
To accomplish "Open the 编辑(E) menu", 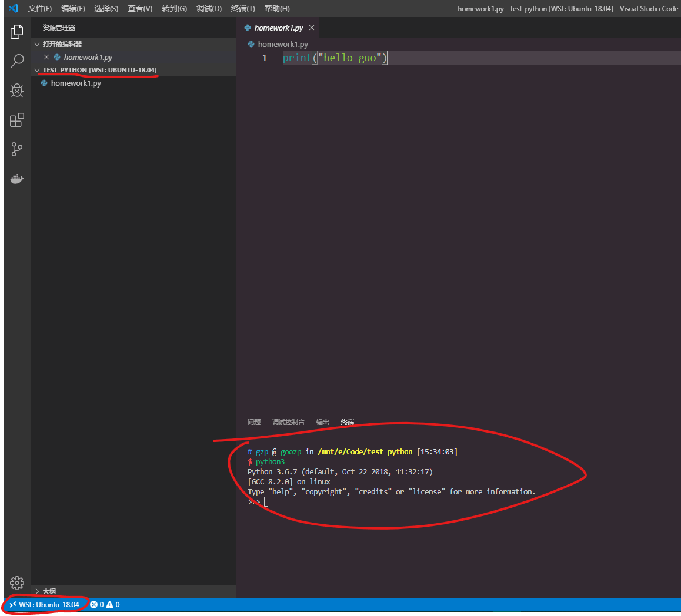I will tap(73, 9).
